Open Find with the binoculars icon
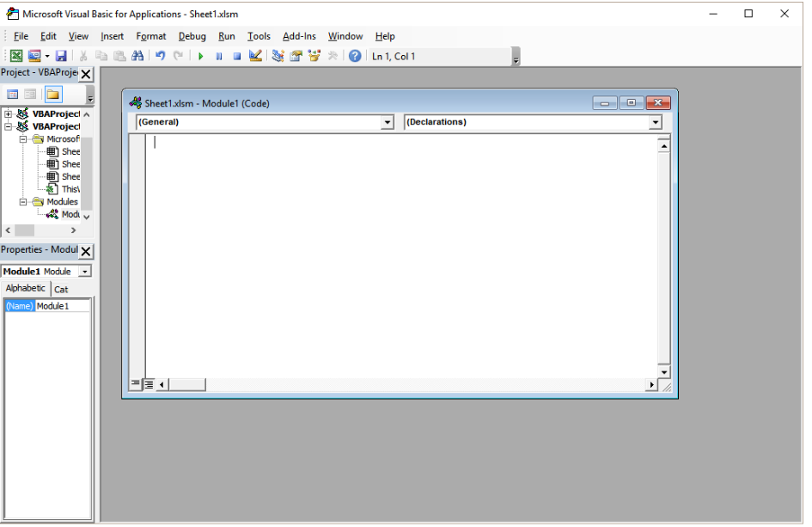Viewport: 812px width, 527px height. tap(137, 56)
